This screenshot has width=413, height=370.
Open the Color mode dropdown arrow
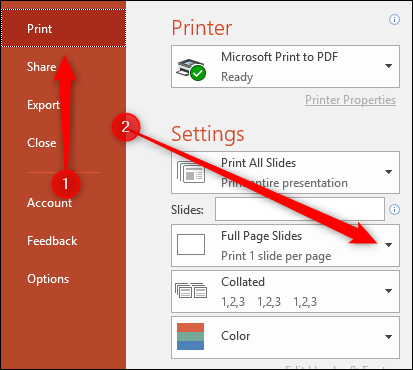pos(388,337)
